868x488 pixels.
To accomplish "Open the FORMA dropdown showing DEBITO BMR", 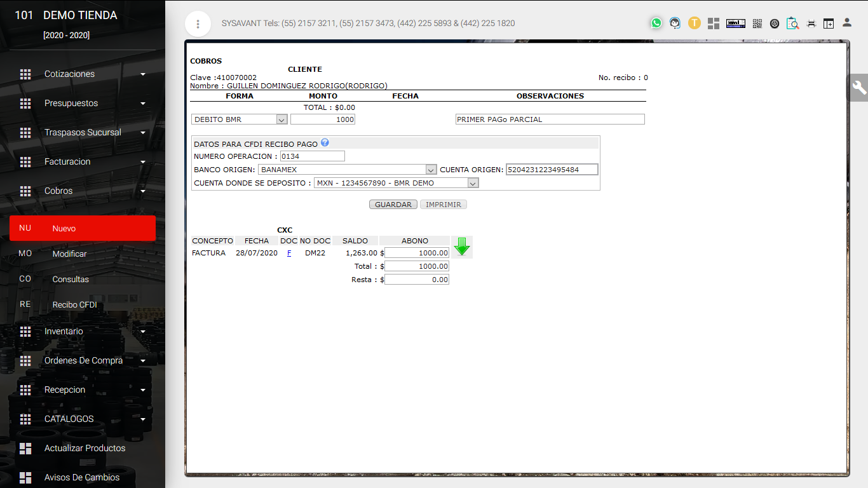I will click(240, 119).
